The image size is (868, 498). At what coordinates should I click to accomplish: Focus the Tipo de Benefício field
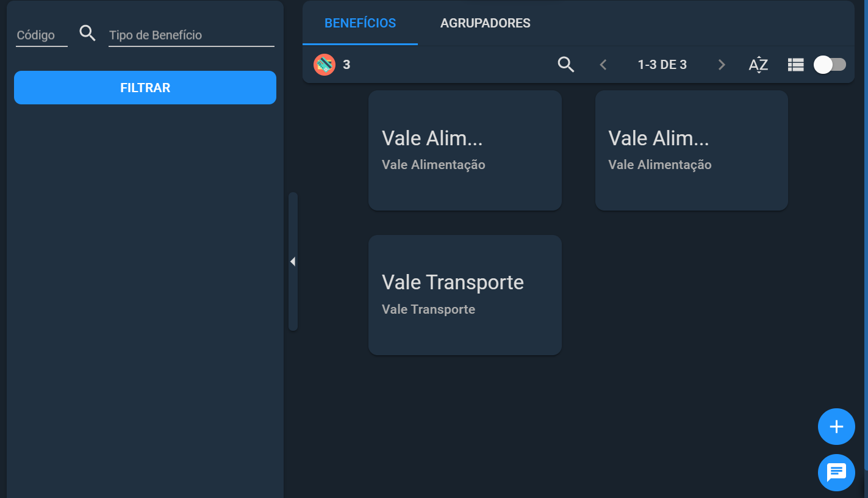click(x=192, y=35)
